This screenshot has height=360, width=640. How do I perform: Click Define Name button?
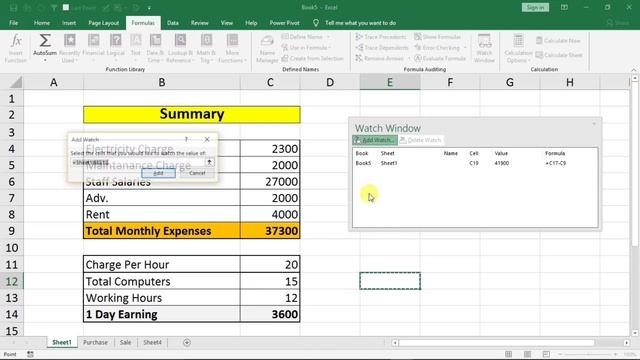pos(306,37)
